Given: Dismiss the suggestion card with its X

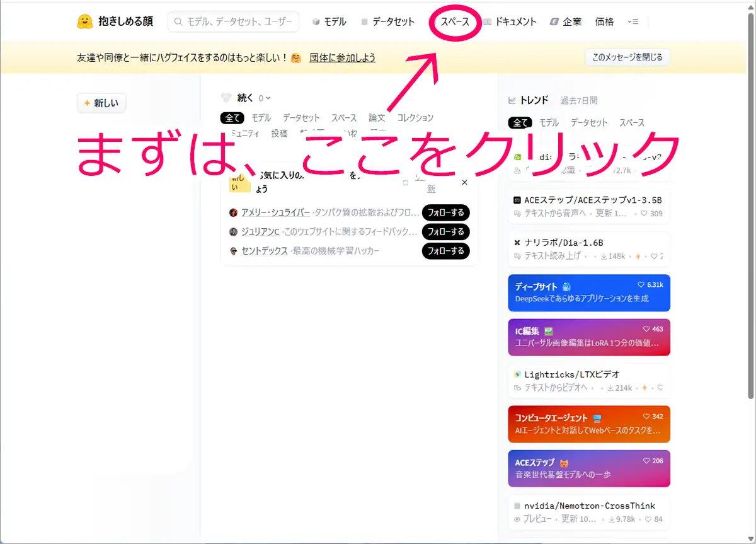Looking at the screenshot, I should 465,182.
